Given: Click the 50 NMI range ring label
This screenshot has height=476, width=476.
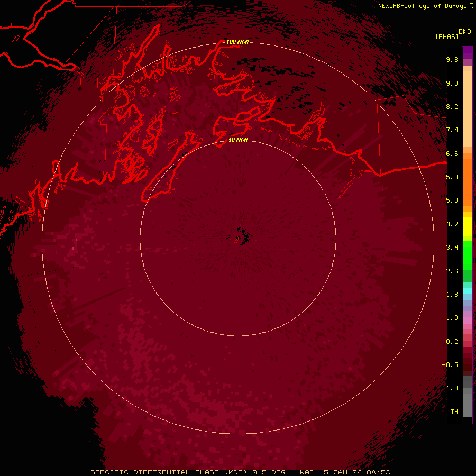Looking at the screenshot, I should pos(239,140).
